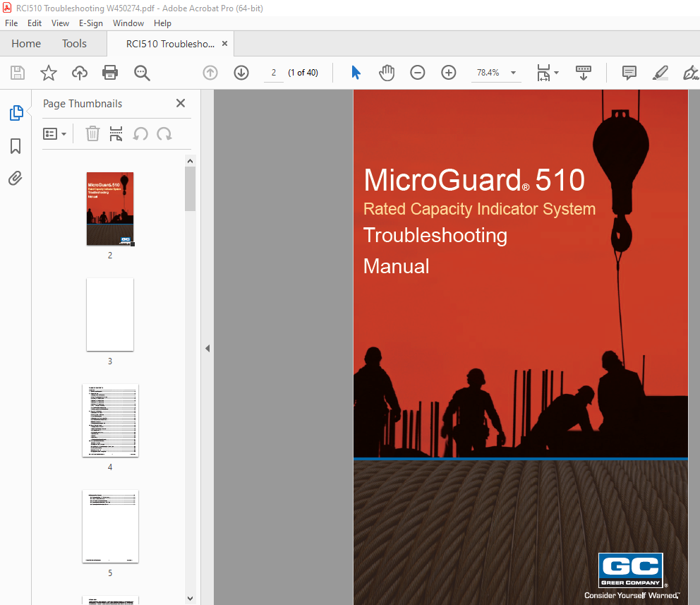The height and width of the screenshot is (605, 700).
Task: Rotate page clockwise in thumbnails panel
Action: (164, 133)
